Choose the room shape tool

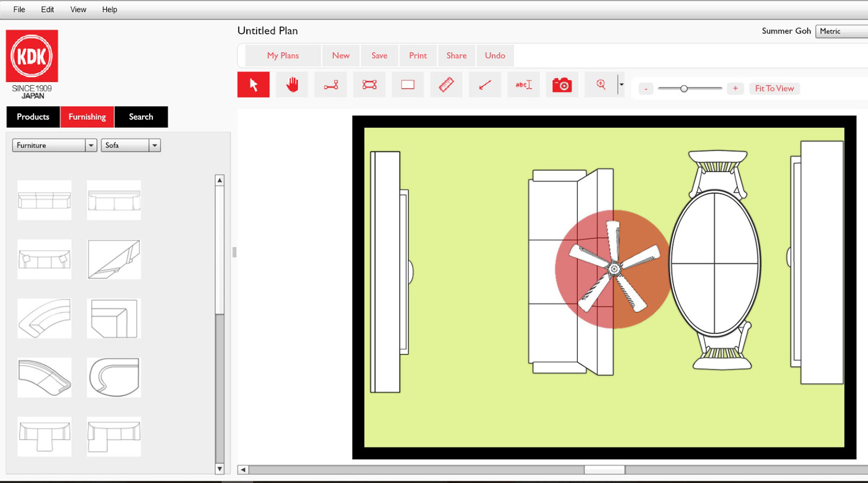point(369,85)
